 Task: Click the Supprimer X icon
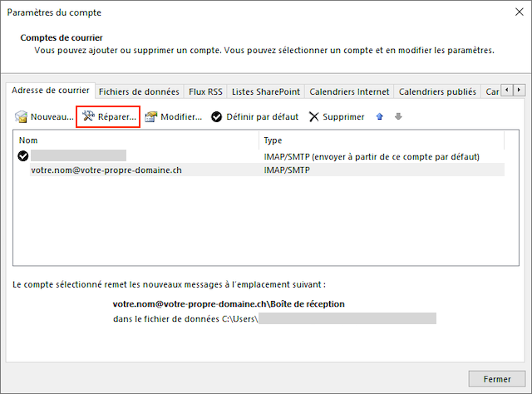314,116
